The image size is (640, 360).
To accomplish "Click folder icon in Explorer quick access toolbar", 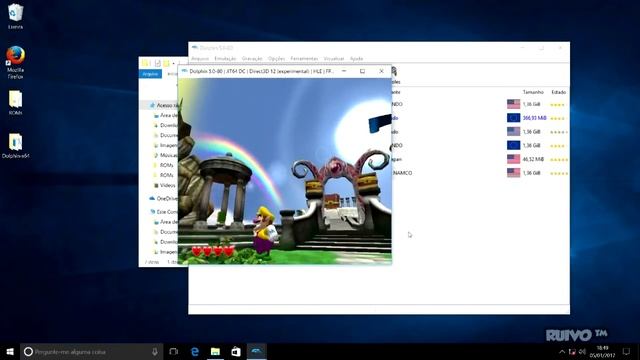I will tap(145, 63).
